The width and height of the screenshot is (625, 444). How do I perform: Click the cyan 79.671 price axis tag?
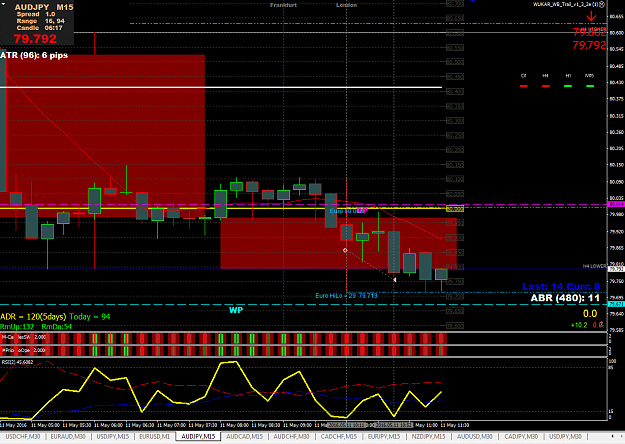click(616, 304)
